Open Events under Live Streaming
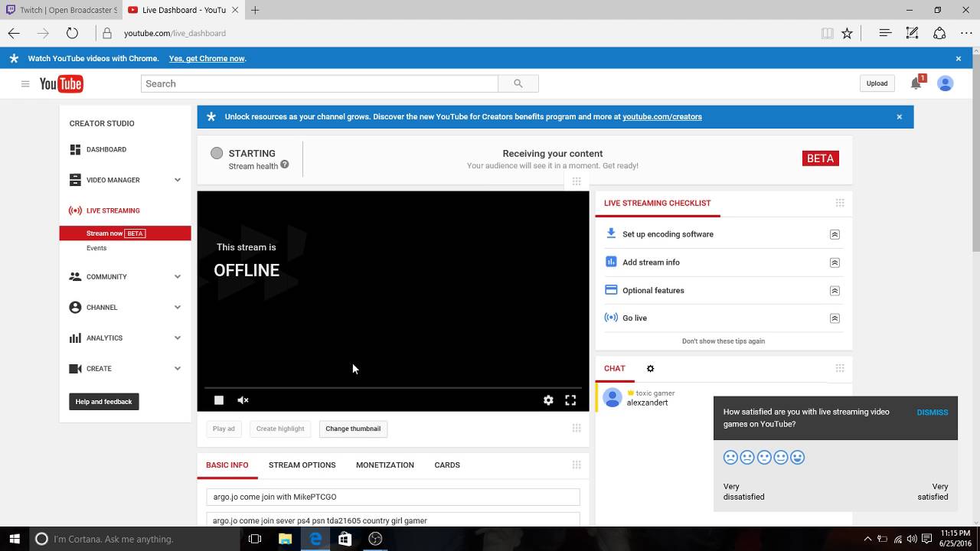 coord(96,248)
